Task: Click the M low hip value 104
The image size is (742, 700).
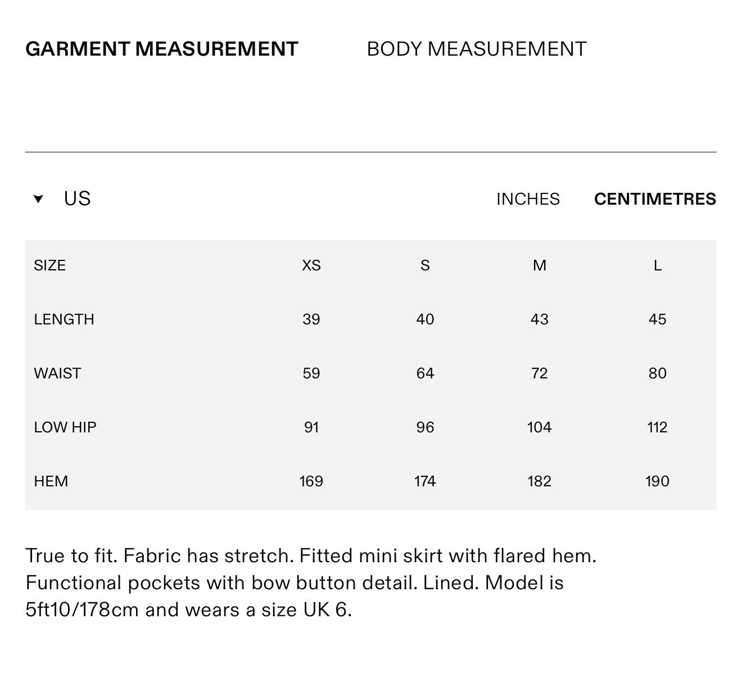Action: 539,427
